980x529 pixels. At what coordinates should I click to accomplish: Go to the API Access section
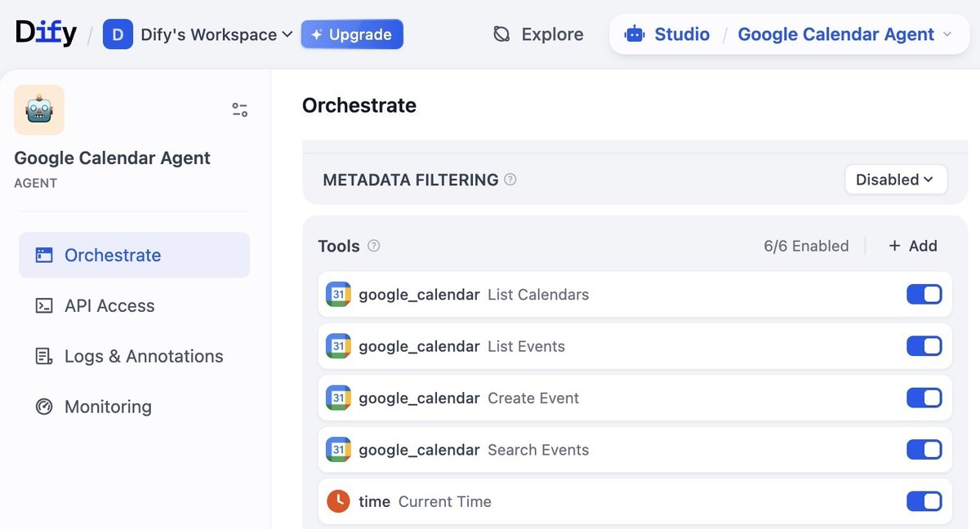click(x=109, y=305)
